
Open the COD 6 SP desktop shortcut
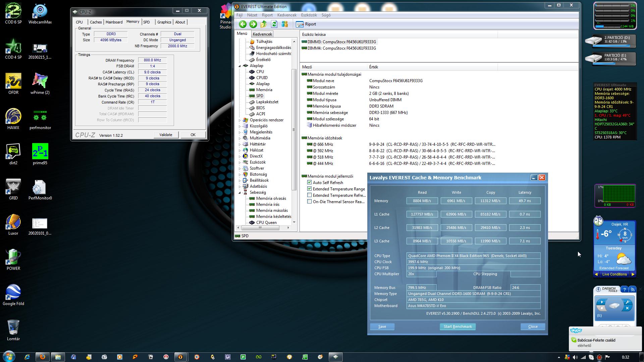13,13
